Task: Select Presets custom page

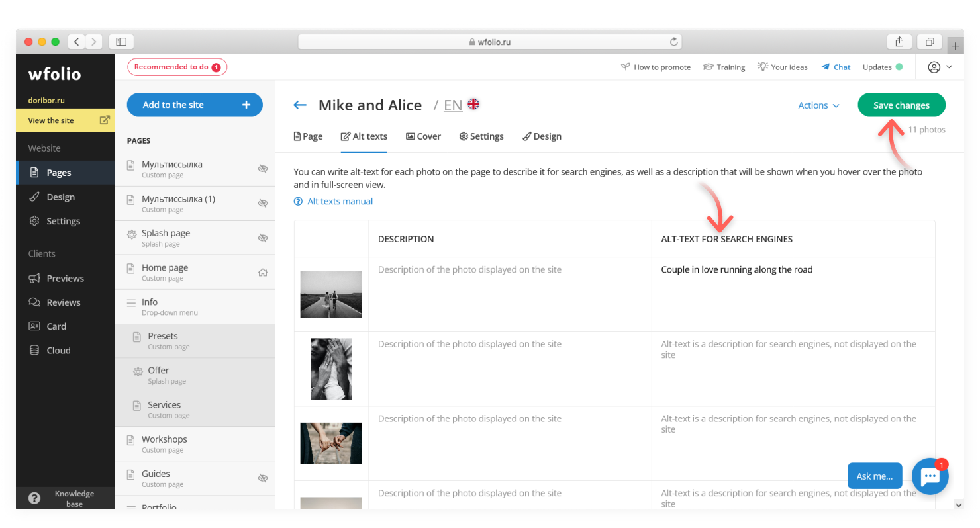Action: (195, 341)
